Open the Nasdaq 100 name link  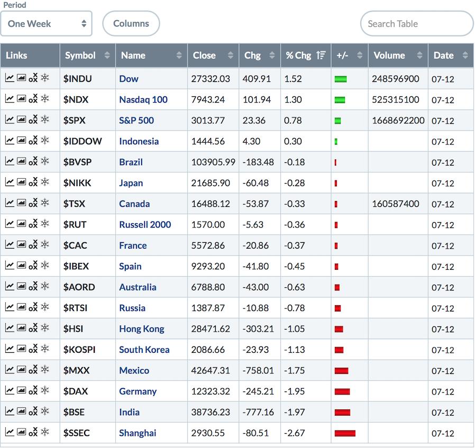143,99
